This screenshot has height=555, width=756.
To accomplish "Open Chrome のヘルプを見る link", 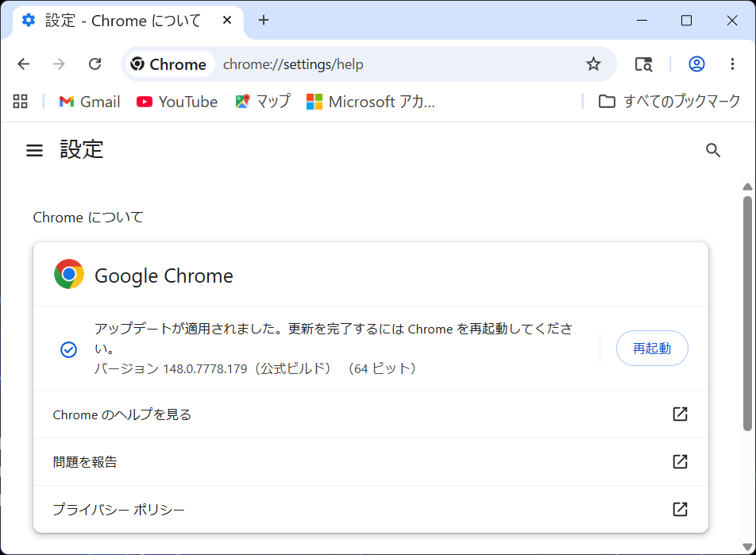I will coord(370,414).
